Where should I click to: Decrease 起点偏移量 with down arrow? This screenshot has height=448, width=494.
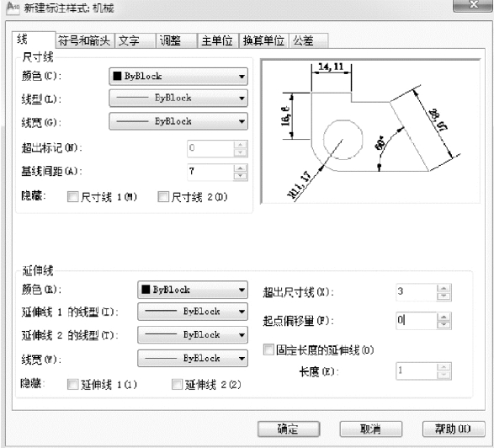pyautogui.click(x=444, y=325)
